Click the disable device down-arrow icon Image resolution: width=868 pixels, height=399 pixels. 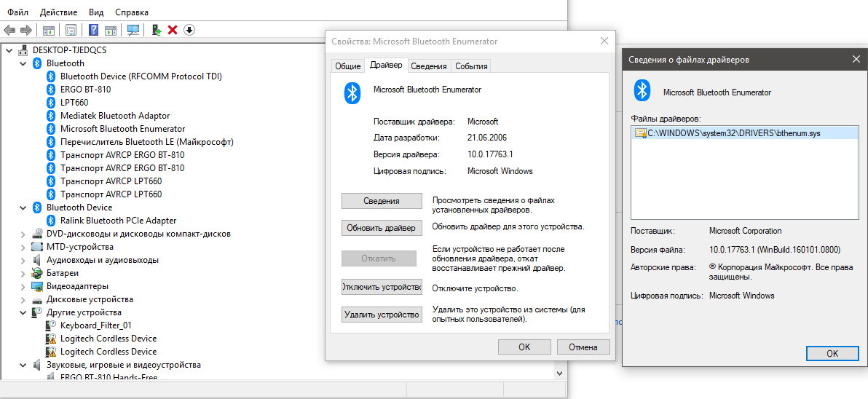coord(189,30)
